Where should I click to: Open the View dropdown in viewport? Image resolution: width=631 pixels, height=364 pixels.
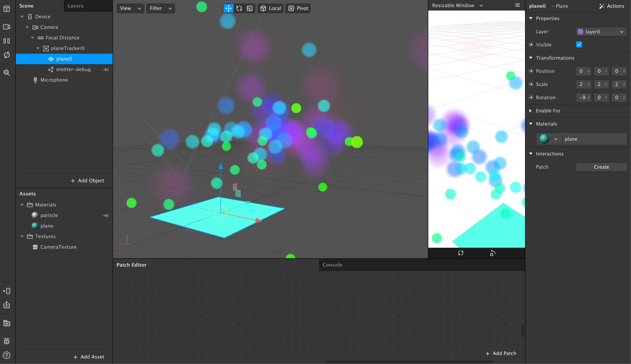(130, 8)
